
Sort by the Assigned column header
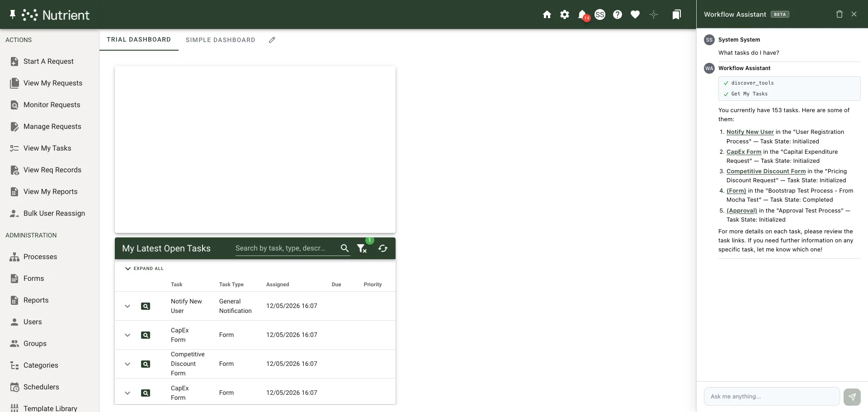pos(278,284)
